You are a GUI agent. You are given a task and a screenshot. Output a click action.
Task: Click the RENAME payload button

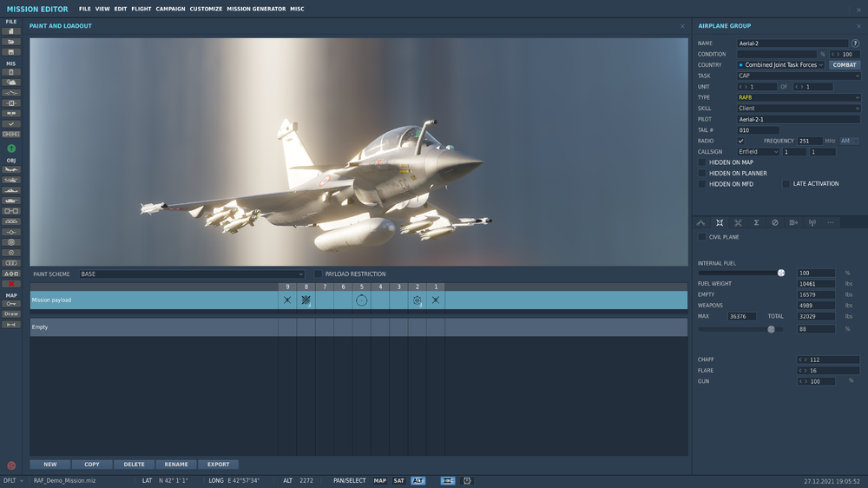[x=176, y=465]
